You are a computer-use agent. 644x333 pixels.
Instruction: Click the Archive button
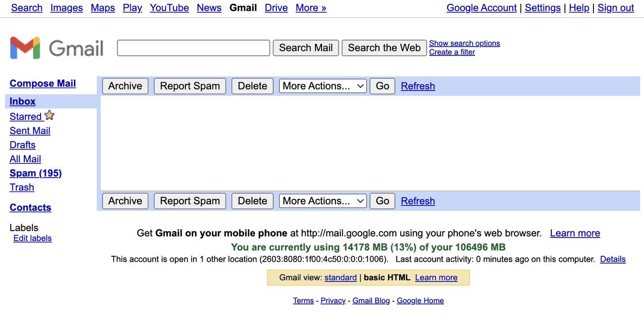(x=125, y=86)
